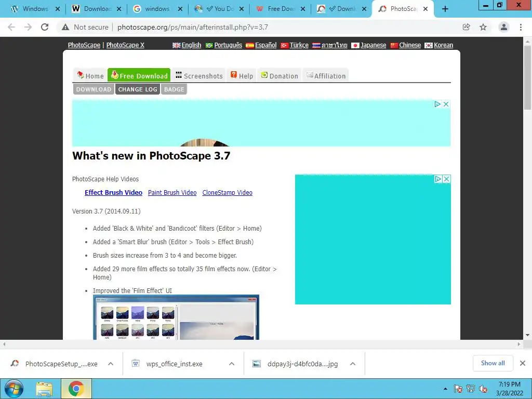This screenshot has height=399, width=532.
Task: Switch language to Korean
Action: [443, 45]
